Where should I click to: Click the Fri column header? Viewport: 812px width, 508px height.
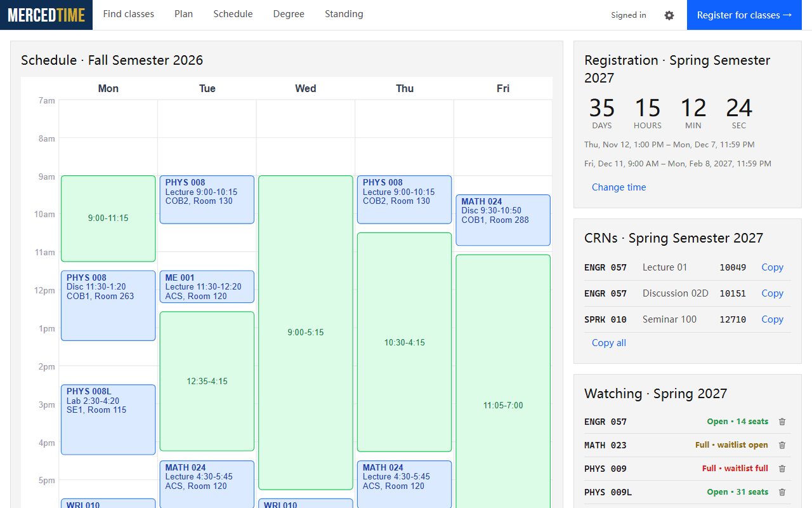click(x=503, y=88)
